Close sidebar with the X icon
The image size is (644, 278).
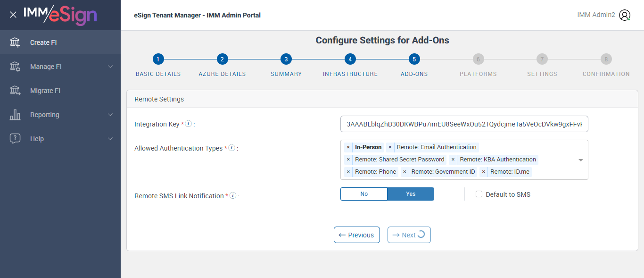coord(13,15)
